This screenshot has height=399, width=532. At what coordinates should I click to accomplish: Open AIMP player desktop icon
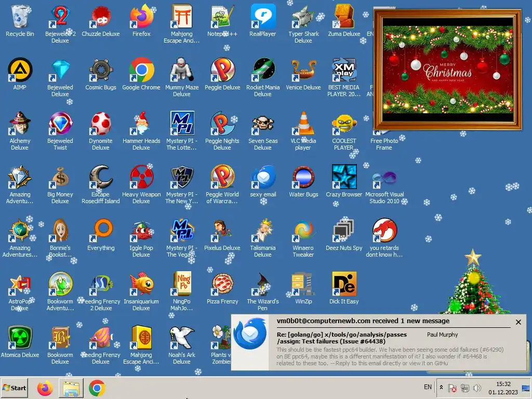20,74
